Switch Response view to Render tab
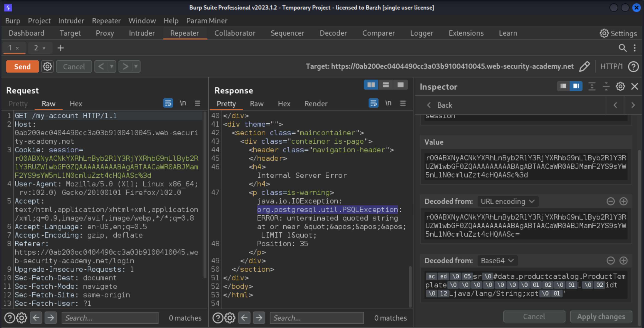Image resolution: width=644 pixels, height=328 pixels. (316, 104)
